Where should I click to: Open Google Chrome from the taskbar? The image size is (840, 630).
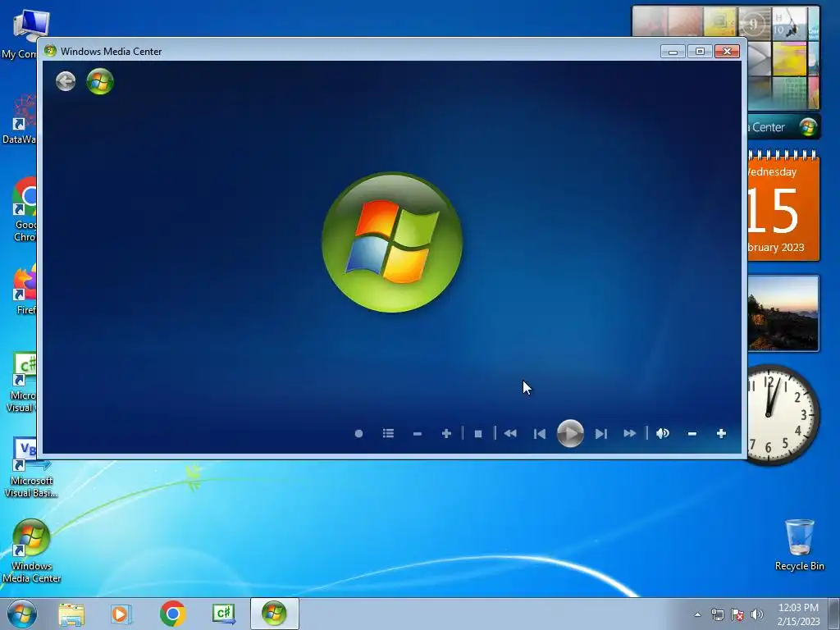[x=172, y=614]
